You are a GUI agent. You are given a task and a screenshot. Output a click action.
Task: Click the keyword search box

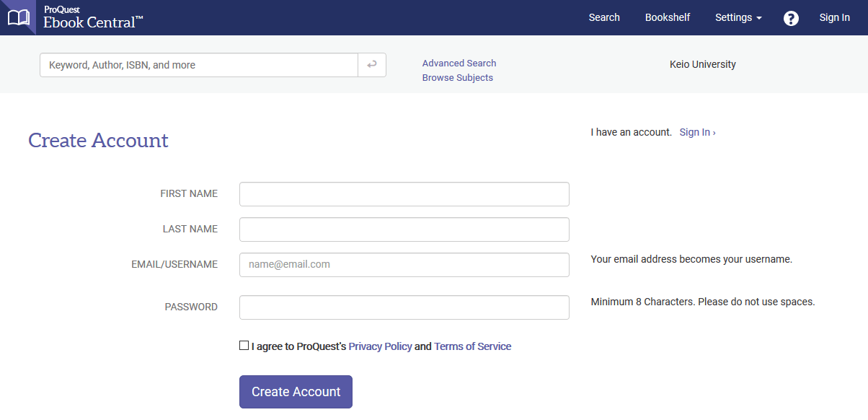pyautogui.click(x=198, y=65)
